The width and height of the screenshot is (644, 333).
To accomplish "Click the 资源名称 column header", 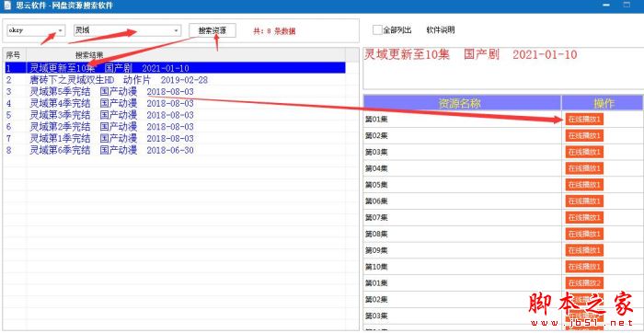I will (462, 103).
